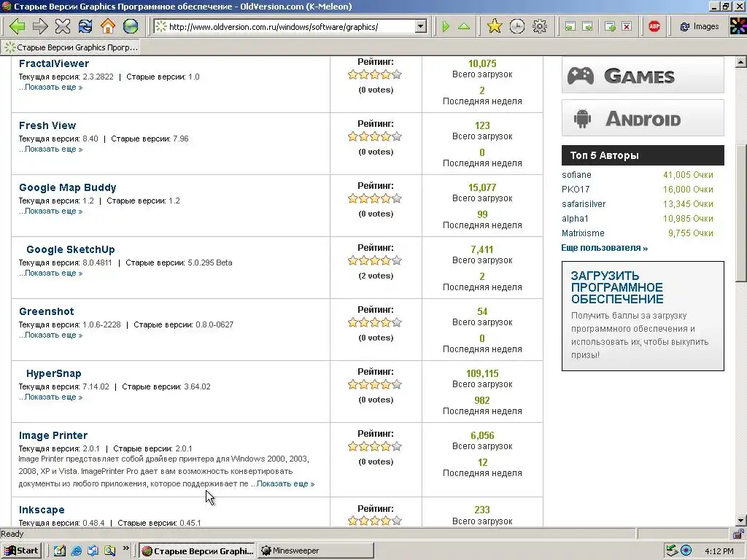Image resolution: width=747 pixels, height=560 pixels.
Task: Click the green Up triangle icon
Action: tap(463, 26)
